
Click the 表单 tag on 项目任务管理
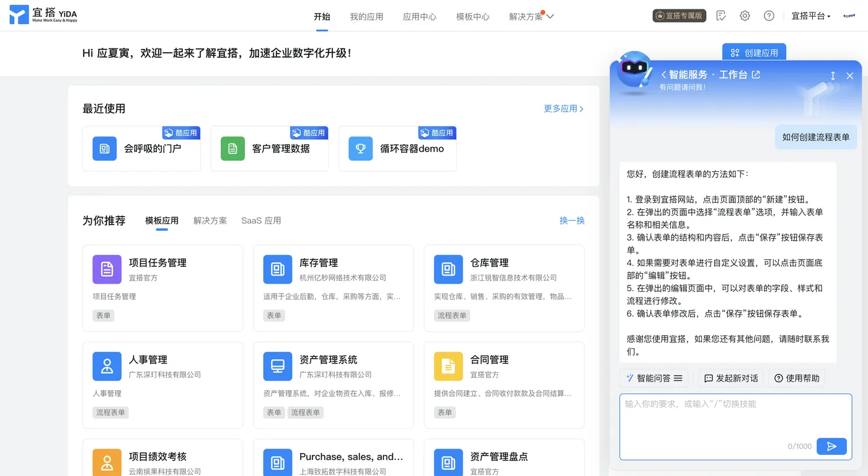coord(103,315)
